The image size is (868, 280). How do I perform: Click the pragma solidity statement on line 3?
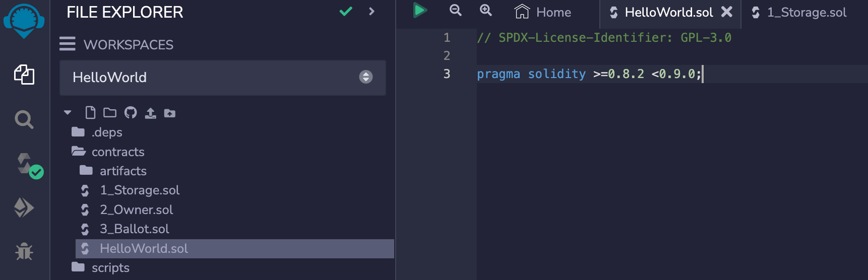(x=589, y=74)
